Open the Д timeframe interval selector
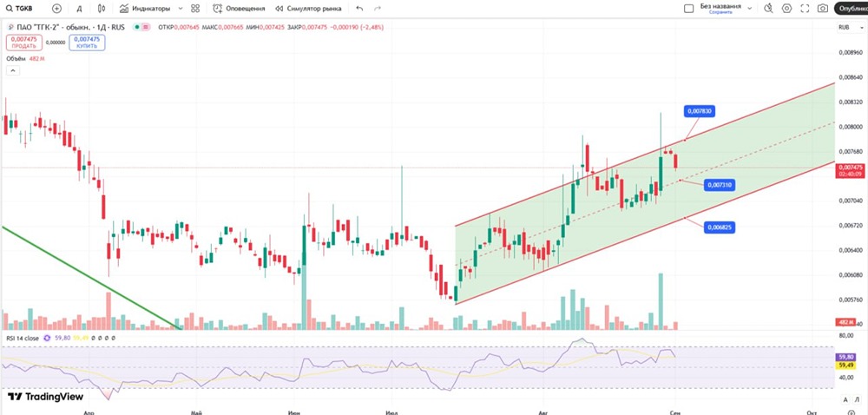Image resolution: width=868 pixels, height=415 pixels. pyautogui.click(x=80, y=9)
